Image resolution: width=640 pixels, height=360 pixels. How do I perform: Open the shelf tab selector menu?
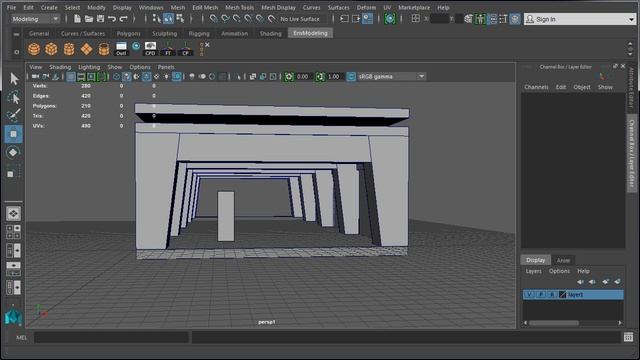point(16,34)
